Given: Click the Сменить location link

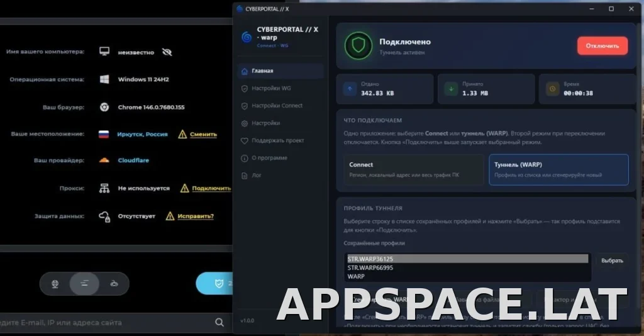Looking at the screenshot, I should point(203,134).
